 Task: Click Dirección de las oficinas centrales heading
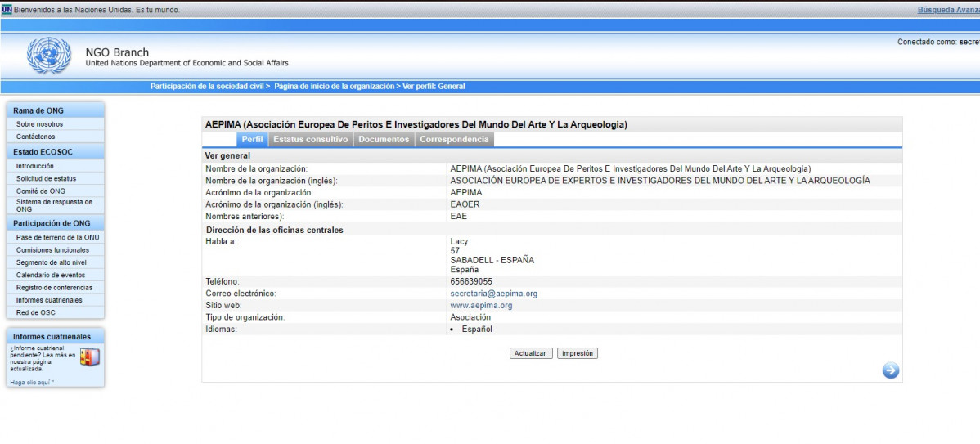pos(274,230)
